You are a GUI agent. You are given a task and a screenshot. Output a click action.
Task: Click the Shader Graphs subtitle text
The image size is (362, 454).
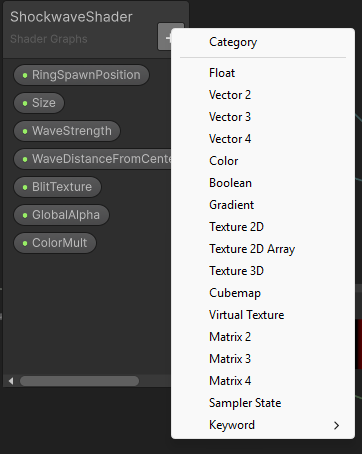tap(49, 39)
